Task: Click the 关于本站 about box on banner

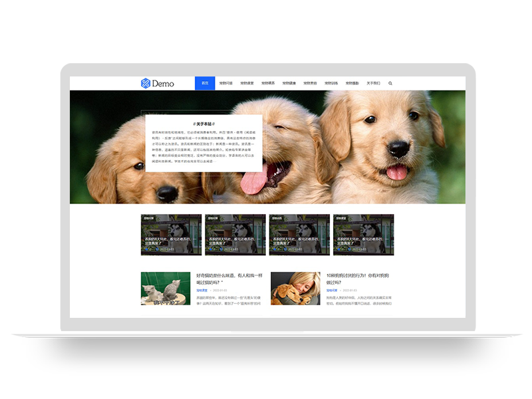Action: 203,142
